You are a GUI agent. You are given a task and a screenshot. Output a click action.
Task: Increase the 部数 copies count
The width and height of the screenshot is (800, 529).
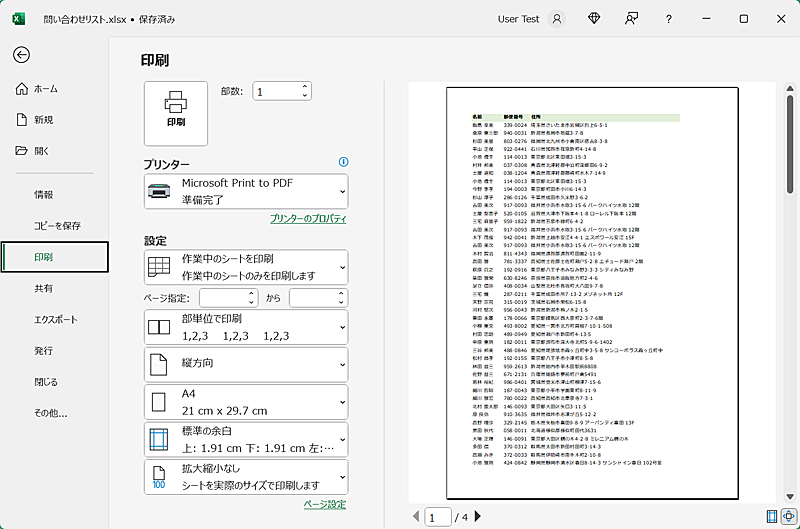pos(304,87)
